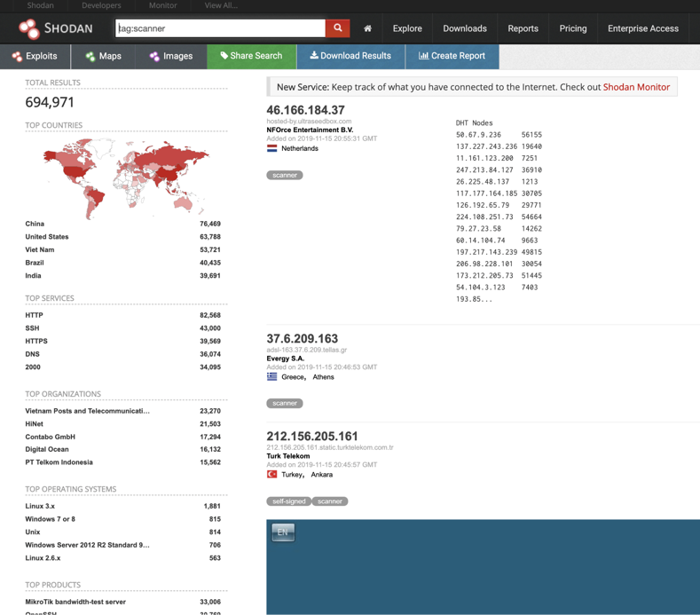Click the Greece flag icon
Viewport: 700px width, 615px height.
[271, 377]
